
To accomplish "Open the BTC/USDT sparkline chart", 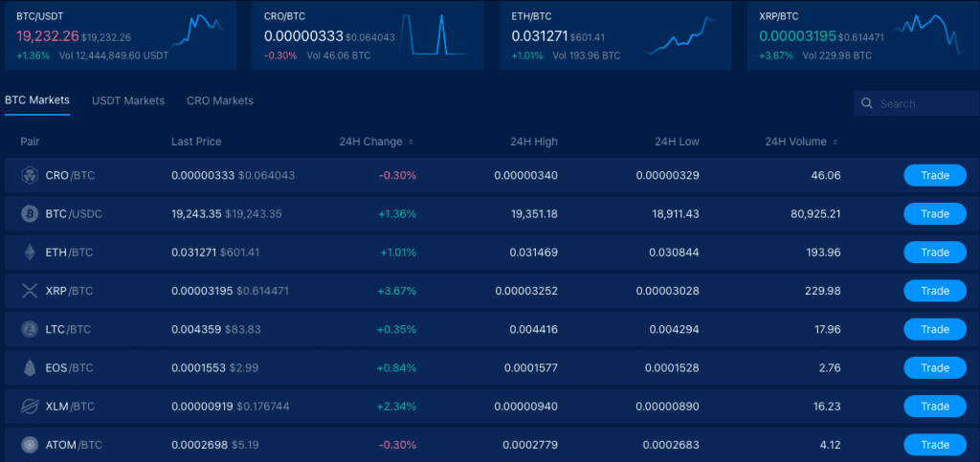I will (196, 32).
